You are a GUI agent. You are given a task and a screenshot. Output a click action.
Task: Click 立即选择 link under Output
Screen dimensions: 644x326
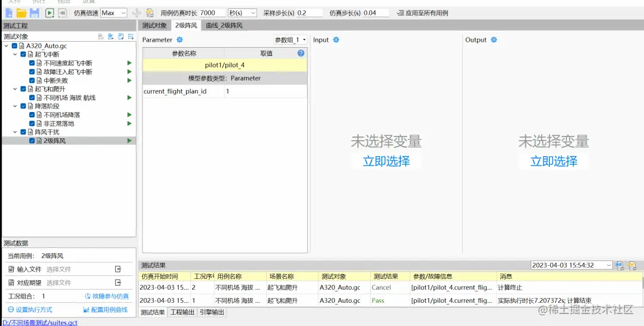553,161
